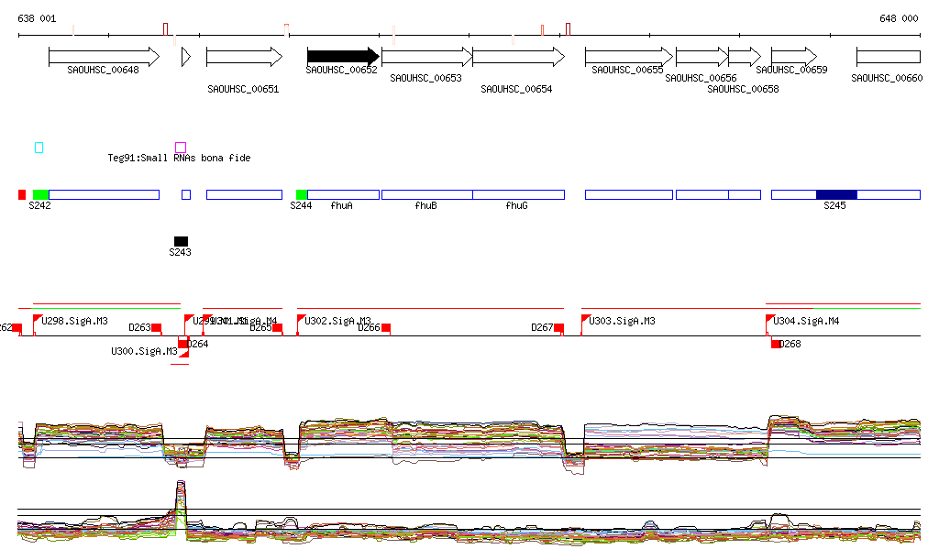The image size is (939, 560).
Task: Click the SAOUHSC_00660 gene box
Action: [889, 57]
